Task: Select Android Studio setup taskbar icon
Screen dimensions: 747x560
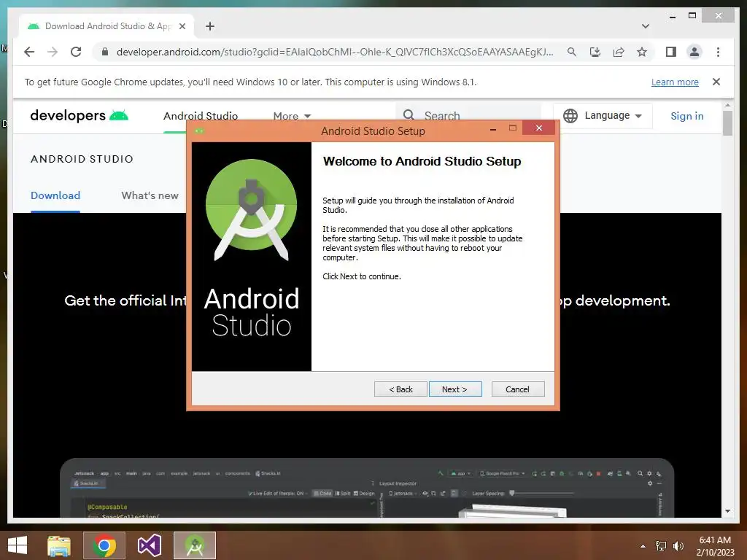Action: coord(194,545)
